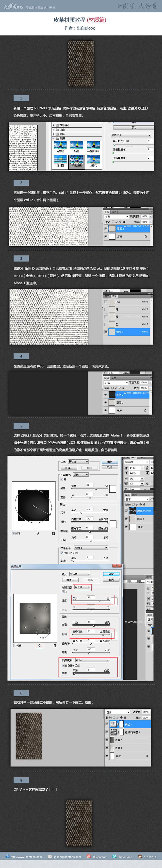Click 确定 in the 全光源 lighting dialog

(111, 574)
